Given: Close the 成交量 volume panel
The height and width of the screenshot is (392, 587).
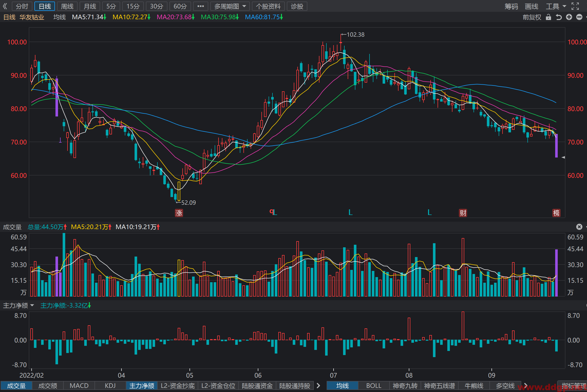Looking at the screenshot, I should tap(579, 227).
